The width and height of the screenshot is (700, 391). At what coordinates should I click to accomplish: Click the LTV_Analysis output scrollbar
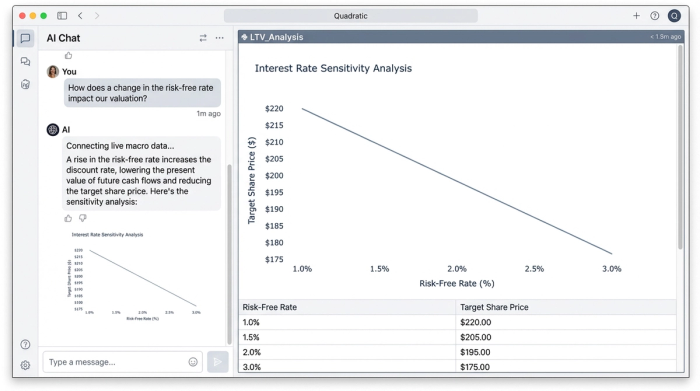(x=680, y=147)
